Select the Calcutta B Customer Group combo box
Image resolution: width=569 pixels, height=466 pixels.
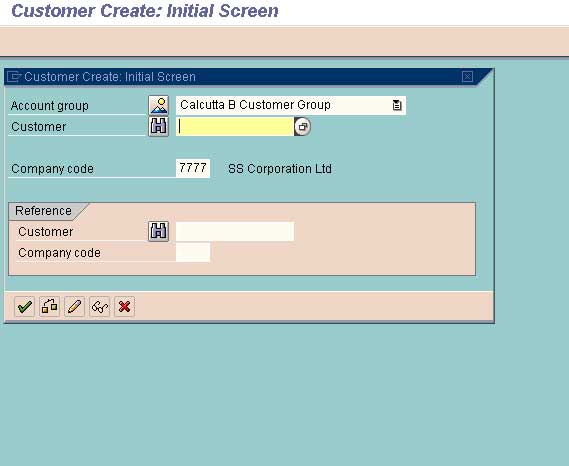tap(291, 105)
